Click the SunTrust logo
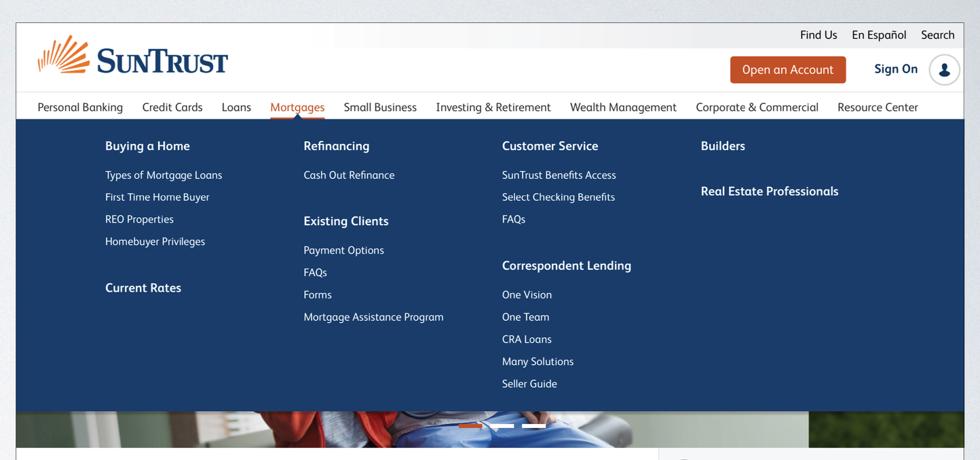Image resolution: width=980 pixels, height=460 pixels. pos(133,56)
